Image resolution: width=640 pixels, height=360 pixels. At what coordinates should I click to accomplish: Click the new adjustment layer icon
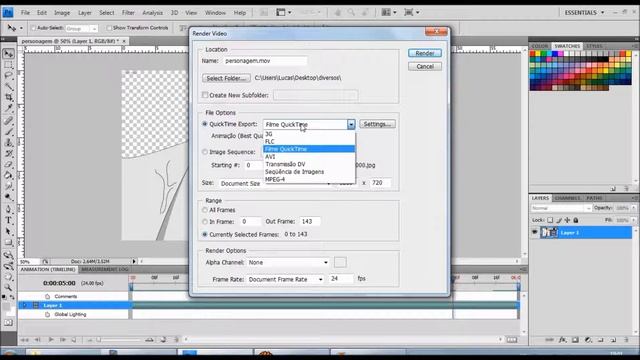(x=588, y=340)
